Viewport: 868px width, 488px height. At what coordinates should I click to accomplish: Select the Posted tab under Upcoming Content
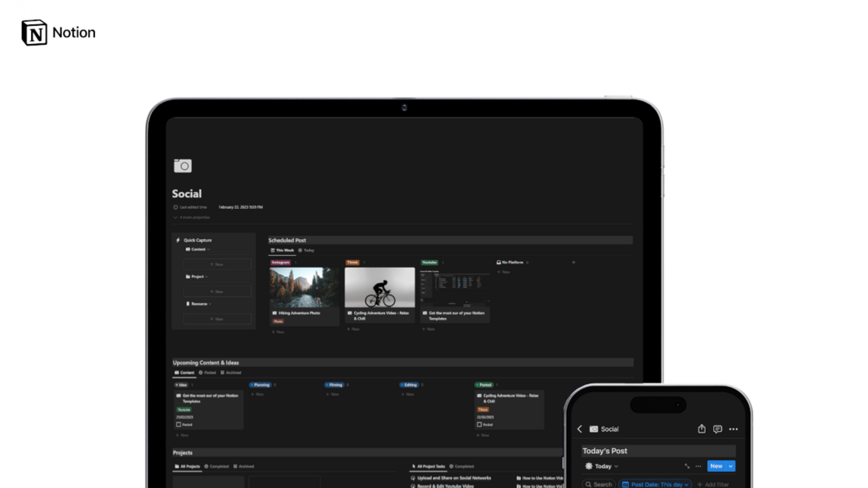point(207,372)
